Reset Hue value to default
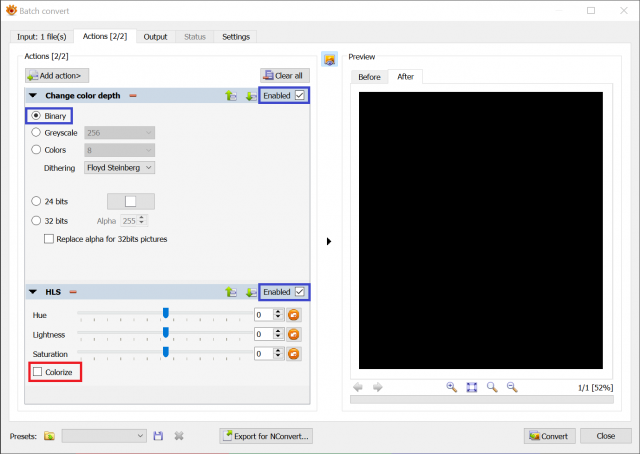The image size is (640, 454). [293, 315]
